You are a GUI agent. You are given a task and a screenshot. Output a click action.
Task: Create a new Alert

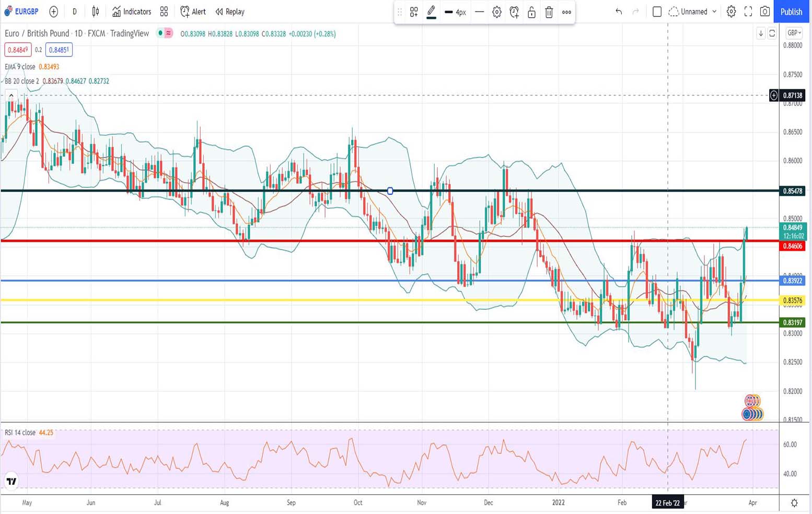[x=193, y=11]
